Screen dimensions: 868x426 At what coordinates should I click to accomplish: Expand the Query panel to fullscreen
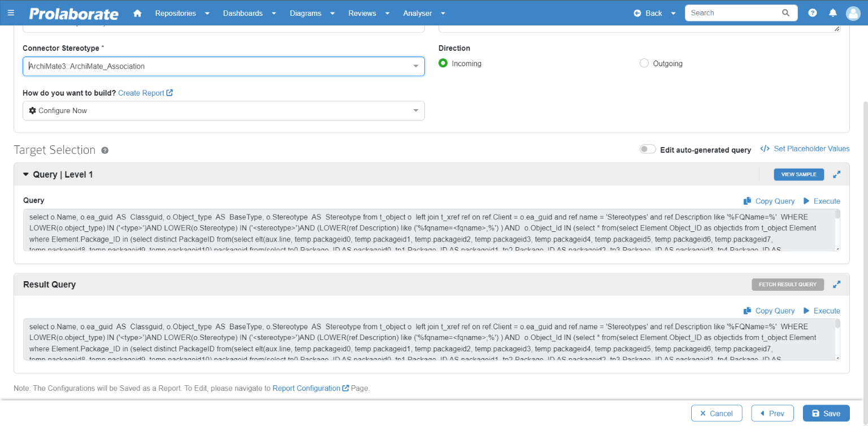837,174
